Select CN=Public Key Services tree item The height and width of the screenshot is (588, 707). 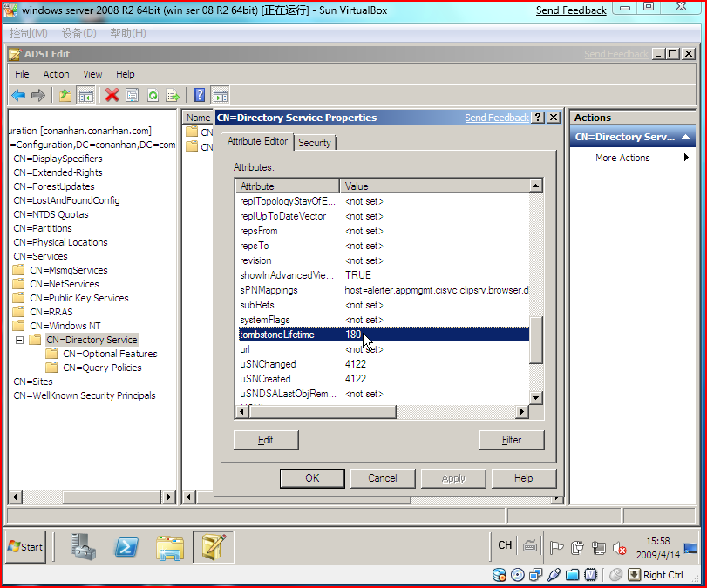click(x=79, y=298)
